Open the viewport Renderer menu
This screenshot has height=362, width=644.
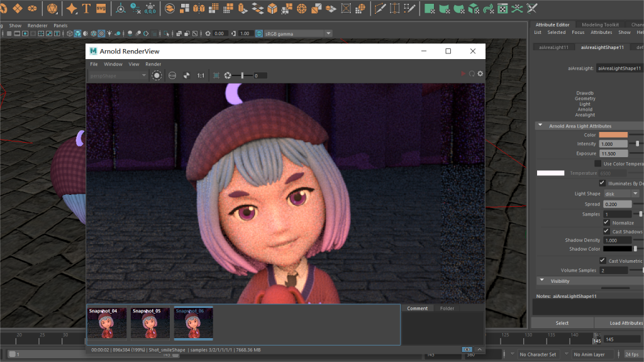[37, 25]
